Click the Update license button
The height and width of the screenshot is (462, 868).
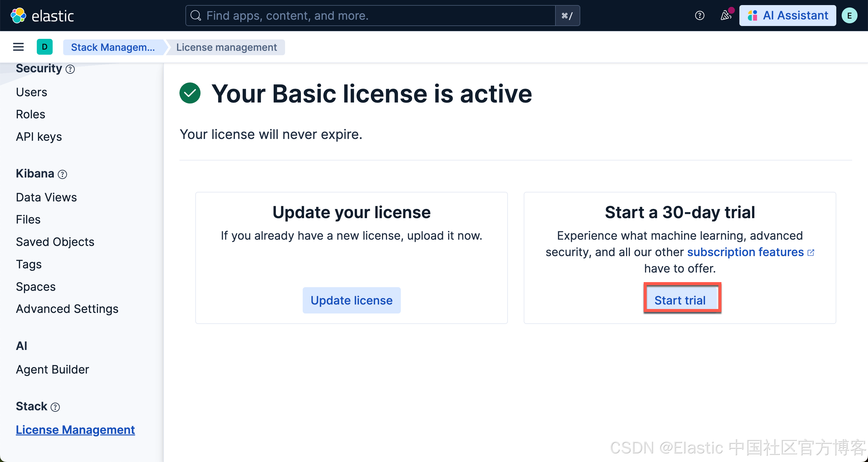351,300
